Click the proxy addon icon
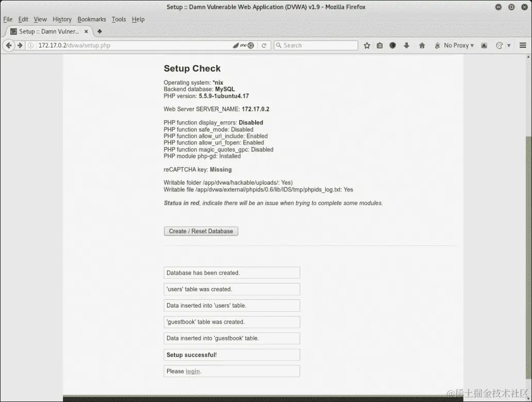532x402 pixels. click(x=437, y=45)
